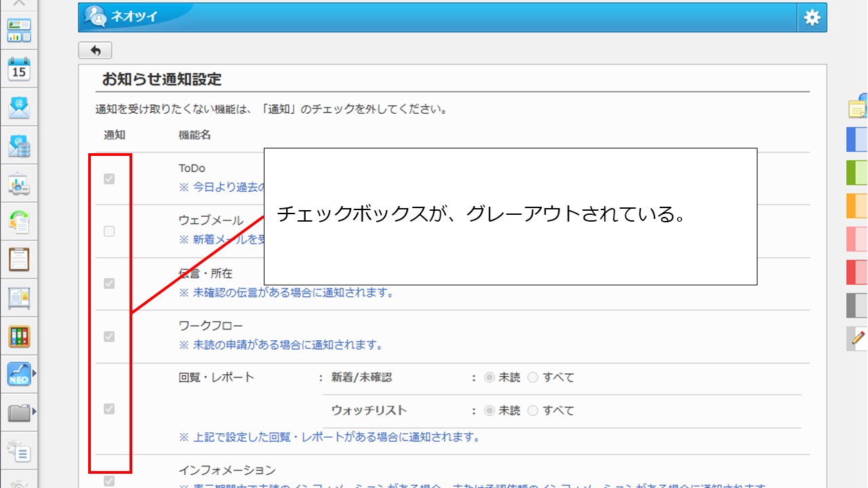Open the calendar schedule icon
Image resolution: width=868 pixels, height=488 pixels.
pos(19,68)
